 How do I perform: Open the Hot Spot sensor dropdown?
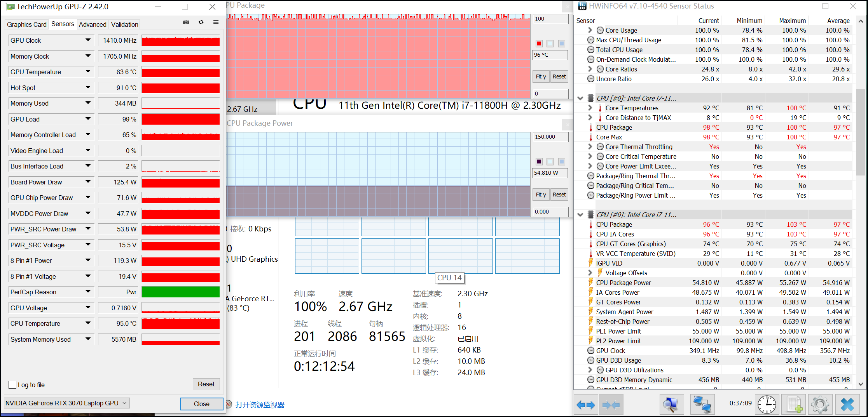pyautogui.click(x=88, y=88)
